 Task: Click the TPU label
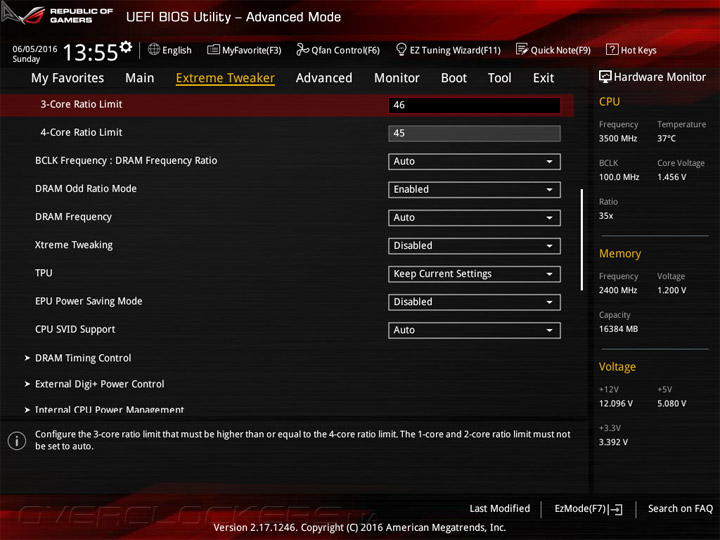pyautogui.click(x=44, y=273)
